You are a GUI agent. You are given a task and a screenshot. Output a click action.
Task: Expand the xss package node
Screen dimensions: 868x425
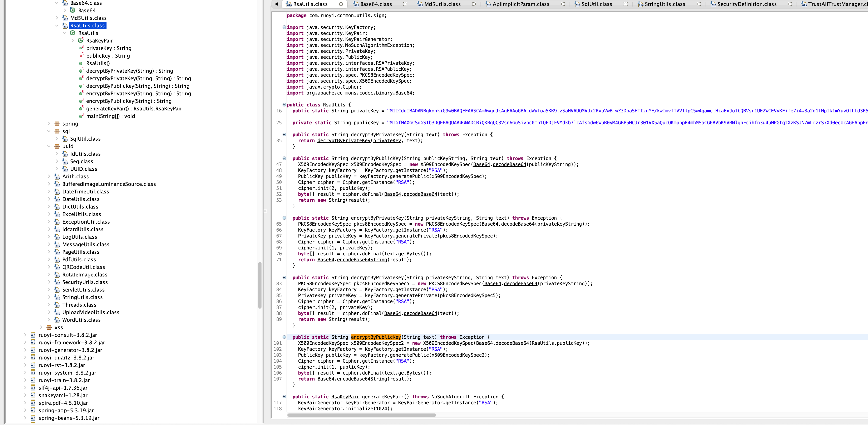[x=41, y=327]
